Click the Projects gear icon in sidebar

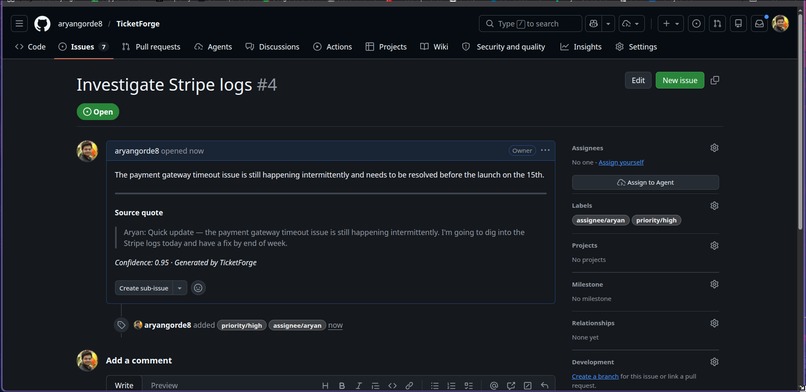(714, 246)
